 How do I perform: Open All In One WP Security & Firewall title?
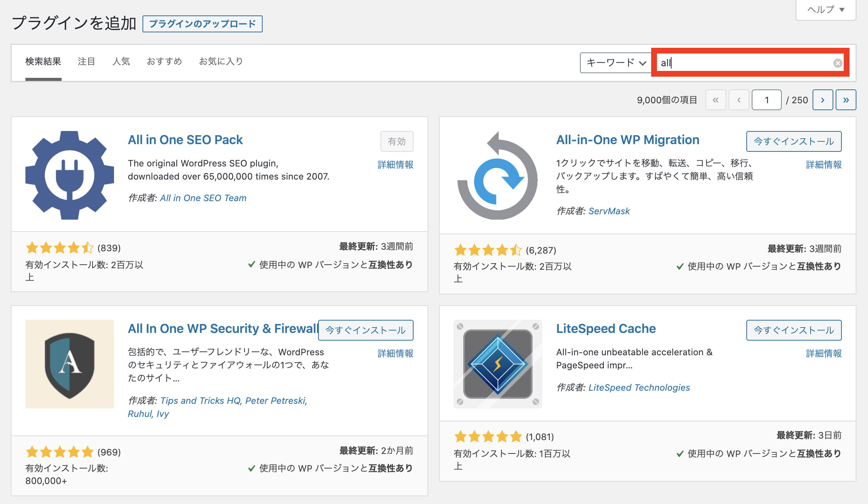(223, 329)
